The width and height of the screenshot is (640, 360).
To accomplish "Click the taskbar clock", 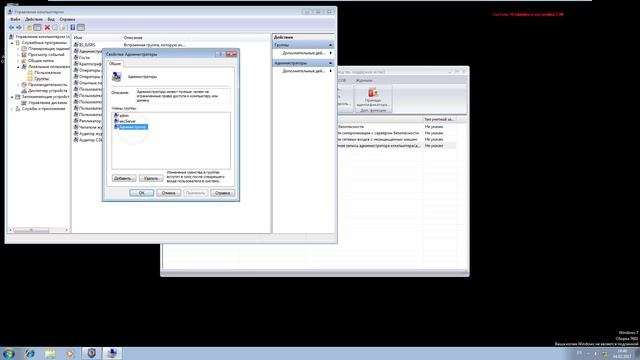I will pos(622,353).
